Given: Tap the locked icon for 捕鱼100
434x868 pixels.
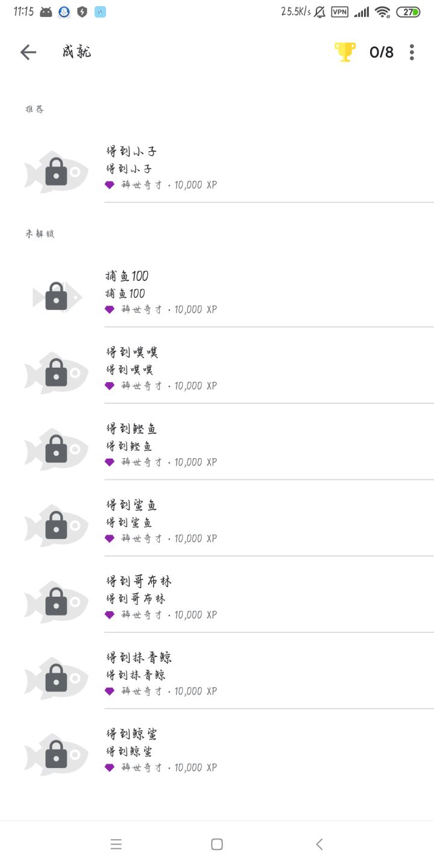Looking at the screenshot, I should coord(57,297).
